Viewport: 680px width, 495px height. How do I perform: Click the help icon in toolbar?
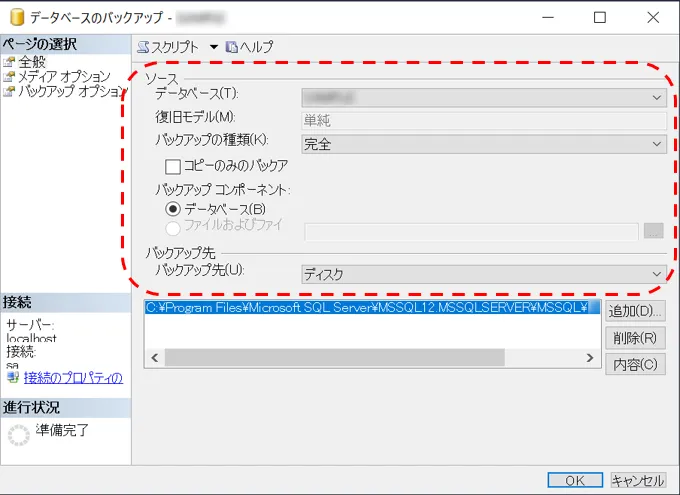point(232,47)
